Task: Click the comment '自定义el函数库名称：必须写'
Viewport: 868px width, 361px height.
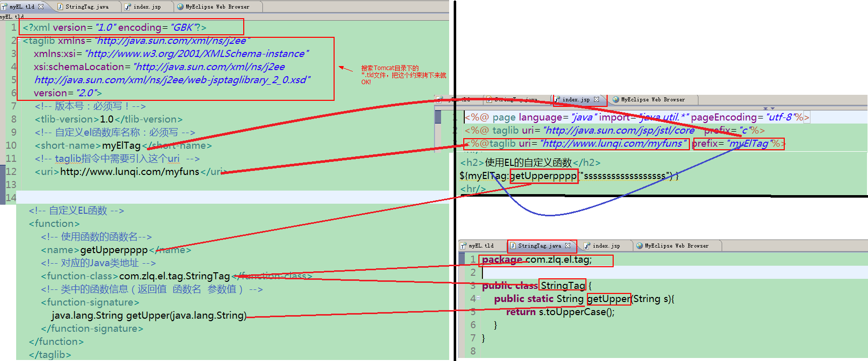Action: coord(115,132)
